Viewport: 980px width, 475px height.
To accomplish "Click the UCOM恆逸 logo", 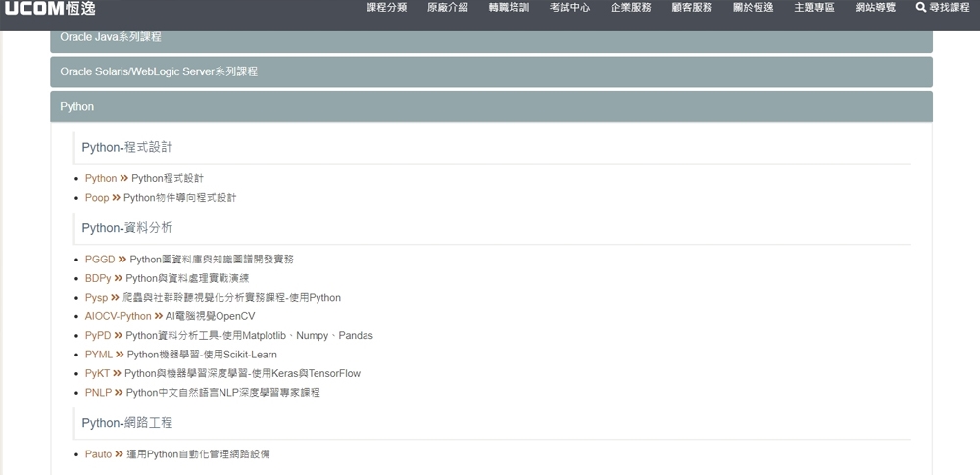I will click(50, 8).
